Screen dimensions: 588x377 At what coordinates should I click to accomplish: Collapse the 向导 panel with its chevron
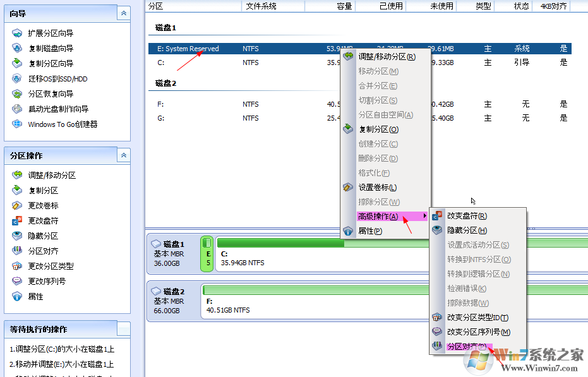[x=124, y=13]
